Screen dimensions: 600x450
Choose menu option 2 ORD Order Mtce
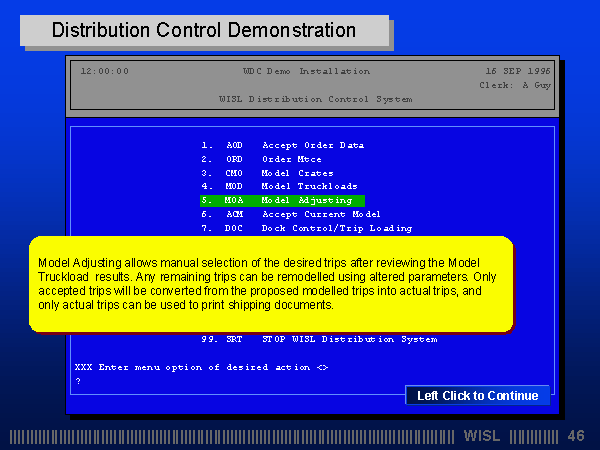pyautogui.click(x=261, y=159)
